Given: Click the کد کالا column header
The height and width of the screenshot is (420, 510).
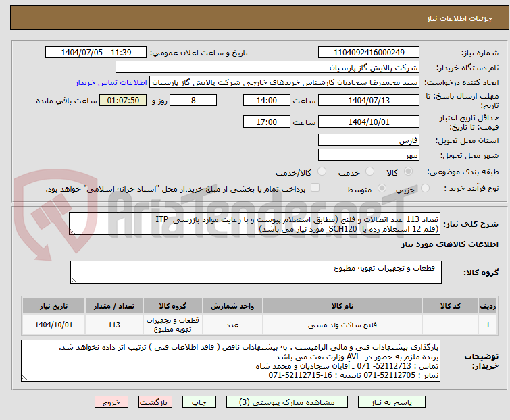Looking at the screenshot, I should point(450,306).
